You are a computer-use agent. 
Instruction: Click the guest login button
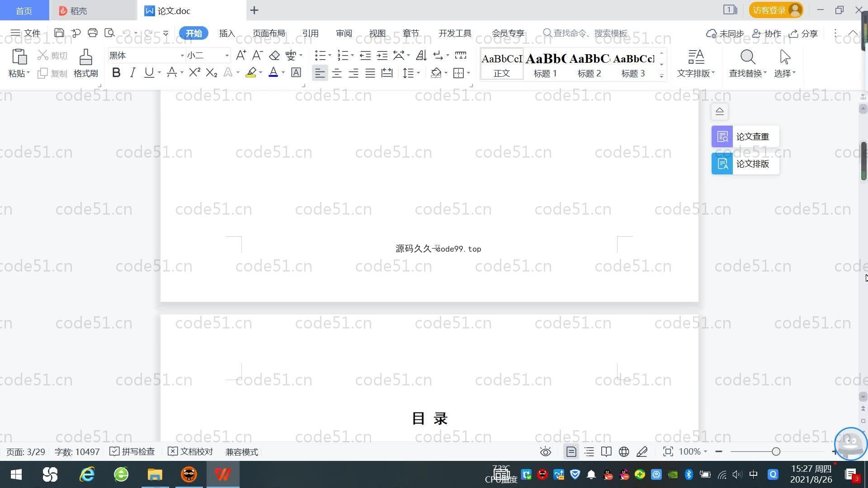coord(776,10)
